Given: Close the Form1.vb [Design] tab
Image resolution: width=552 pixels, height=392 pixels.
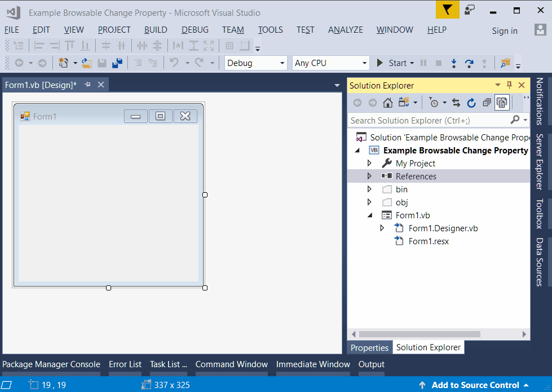Looking at the screenshot, I should (x=101, y=85).
